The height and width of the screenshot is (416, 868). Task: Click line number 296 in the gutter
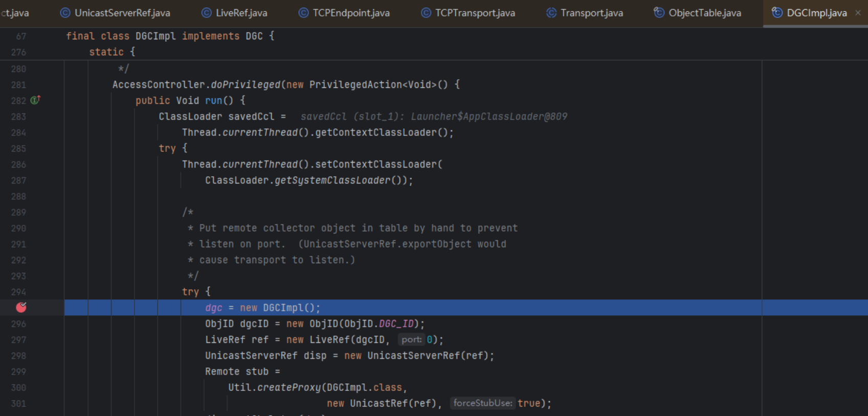tap(18, 323)
